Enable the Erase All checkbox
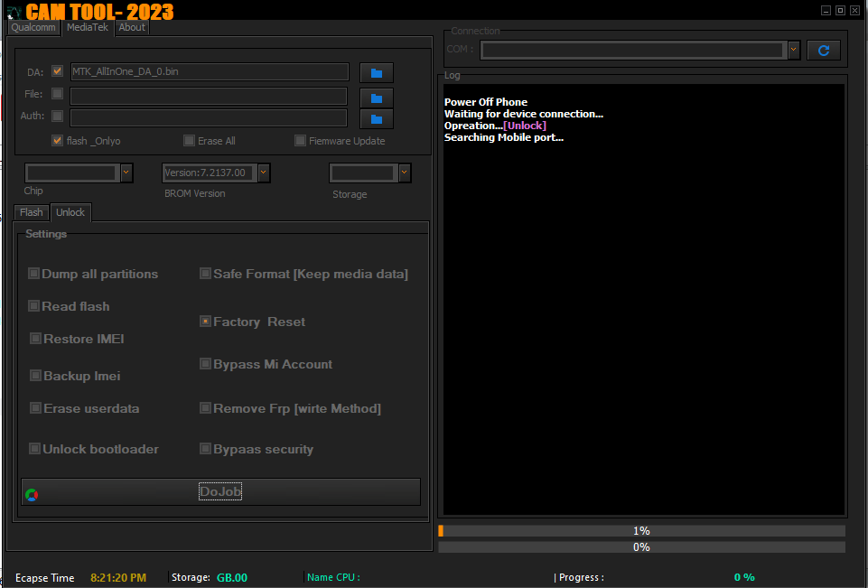 coord(188,140)
